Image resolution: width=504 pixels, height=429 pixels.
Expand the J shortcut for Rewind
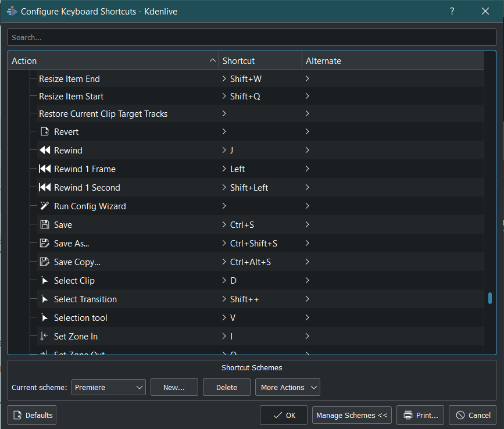[224, 150]
